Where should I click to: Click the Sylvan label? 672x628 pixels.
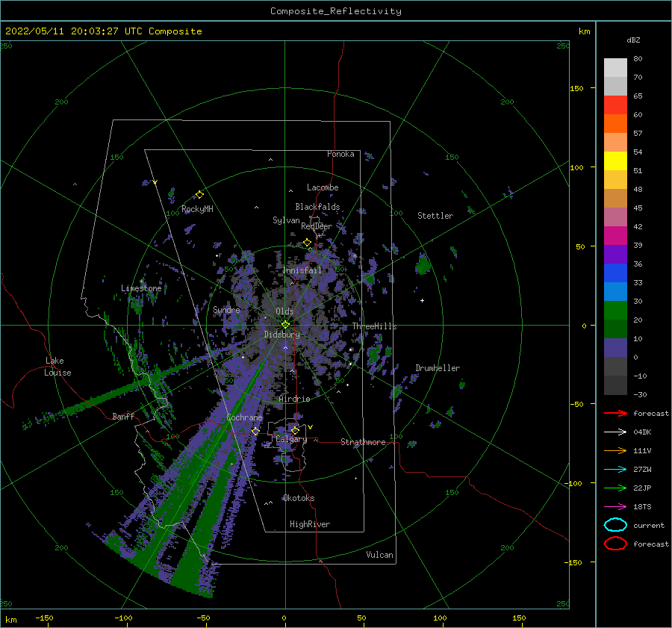click(x=286, y=220)
